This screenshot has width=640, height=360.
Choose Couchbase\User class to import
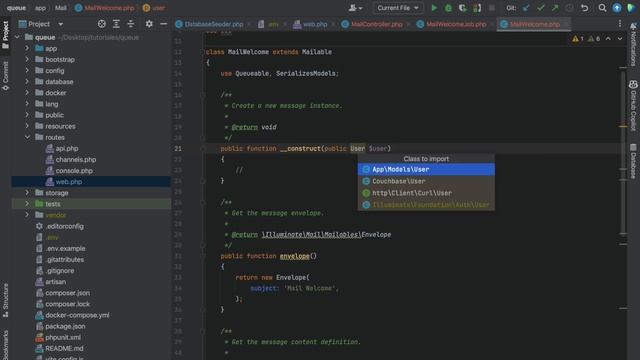(x=426, y=181)
